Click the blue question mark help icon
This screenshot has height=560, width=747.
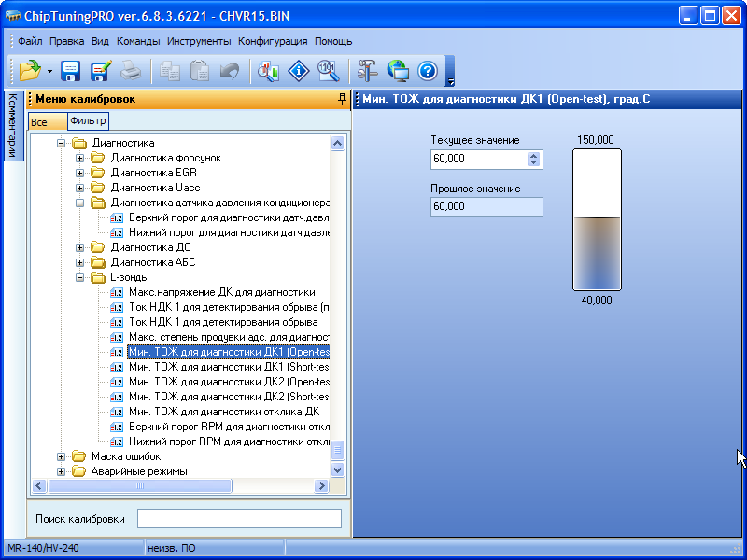point(427,70)
